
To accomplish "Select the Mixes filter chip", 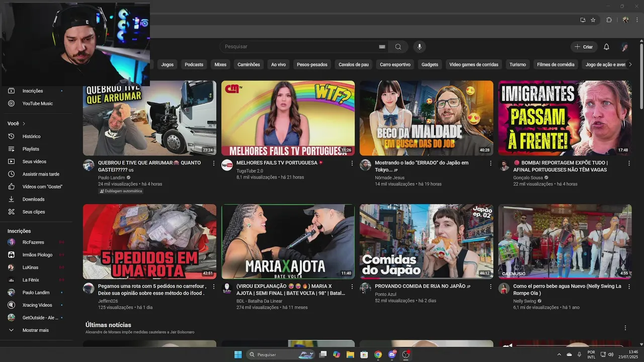I will click(220, 64).
